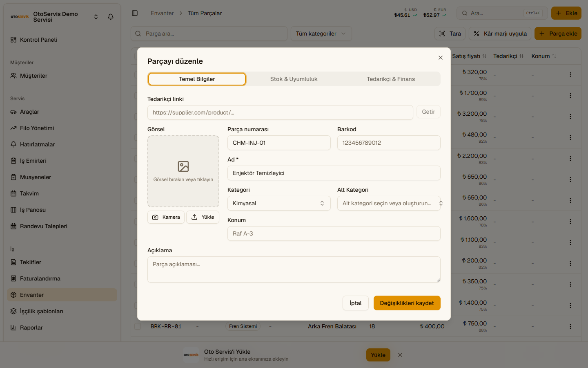Click the Konum input field
This screenshot has height=368, width=588.
[334, 233]
